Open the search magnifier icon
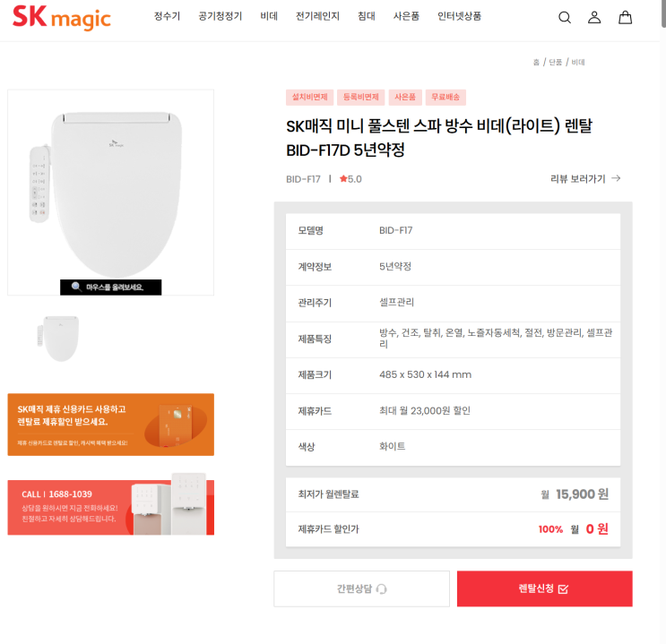 coord(564,17)
